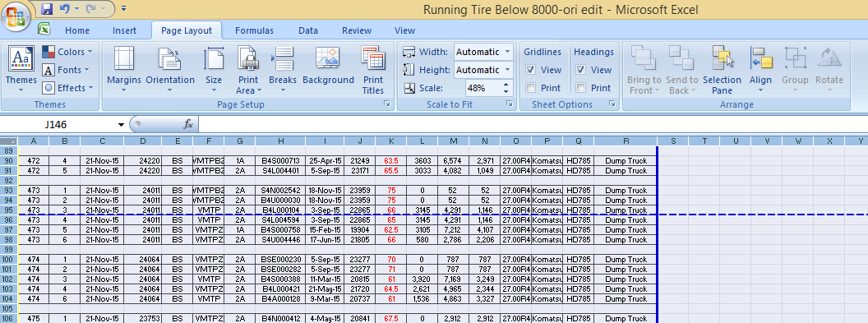The width and height of the screenshot is (868, 323).
Task: Open page Breaks menu
Action: pyautogui.click(x=283, y=69)
